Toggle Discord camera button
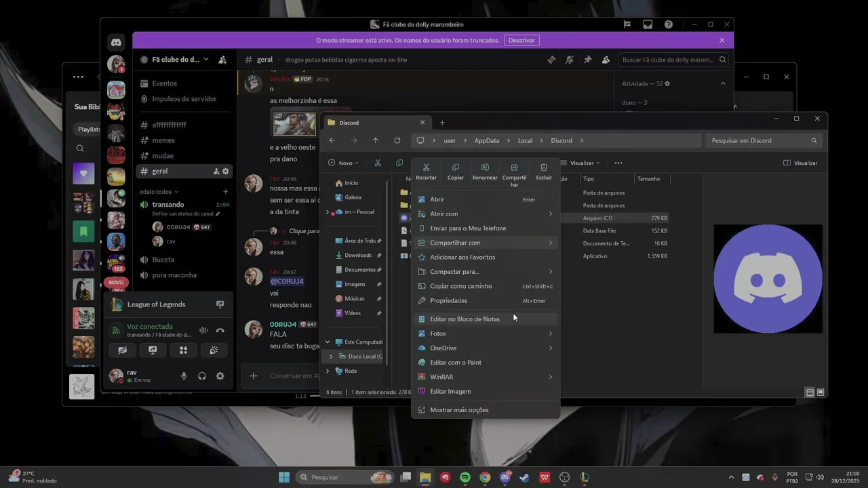 (x=122, y=350)
